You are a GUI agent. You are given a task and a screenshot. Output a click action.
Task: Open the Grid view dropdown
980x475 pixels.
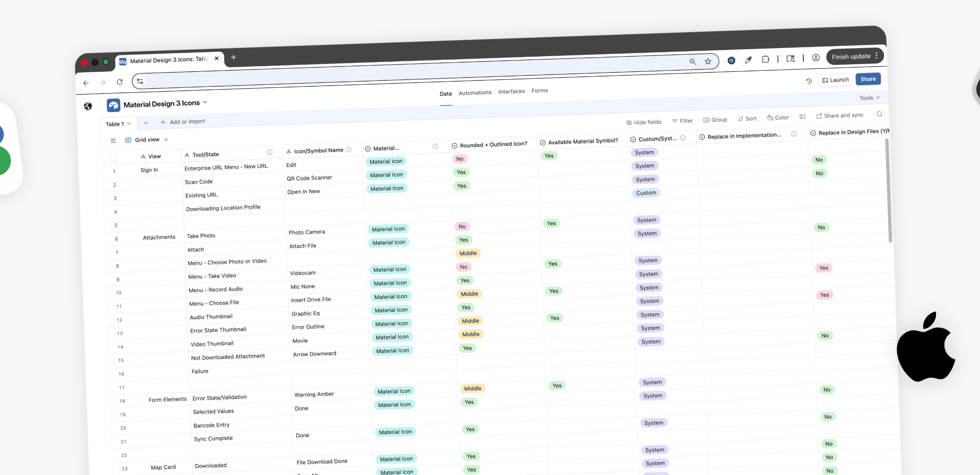click(147, 140)
